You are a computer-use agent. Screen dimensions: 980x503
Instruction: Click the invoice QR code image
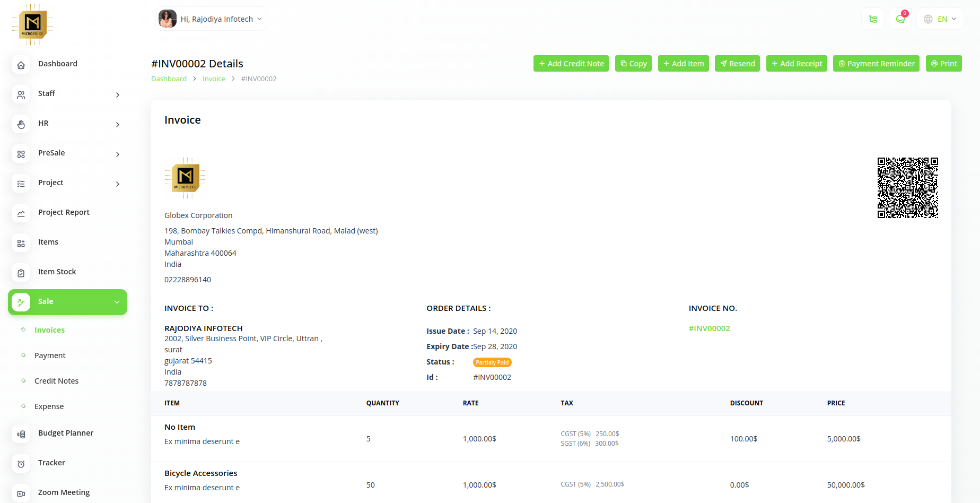907,187
